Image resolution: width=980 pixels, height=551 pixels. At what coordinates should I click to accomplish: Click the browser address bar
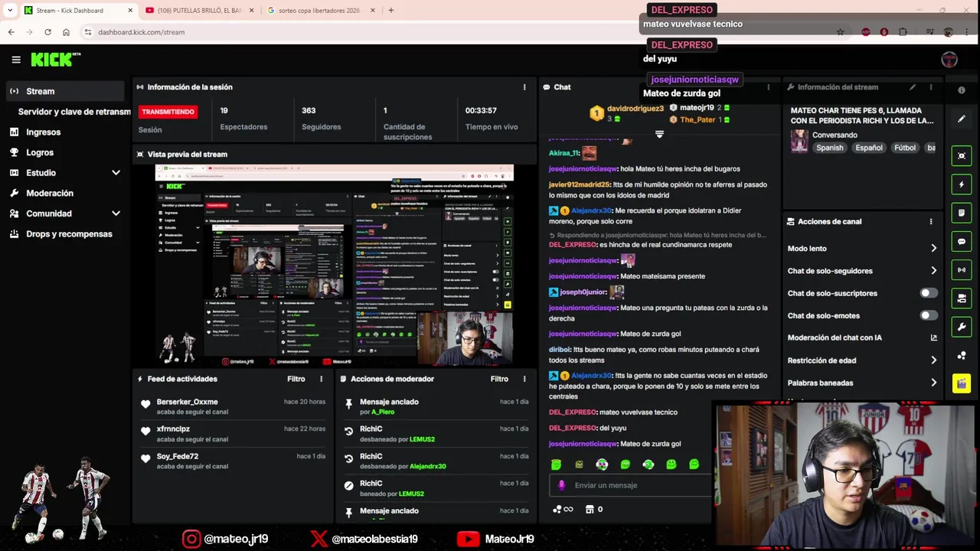point(459,32)
